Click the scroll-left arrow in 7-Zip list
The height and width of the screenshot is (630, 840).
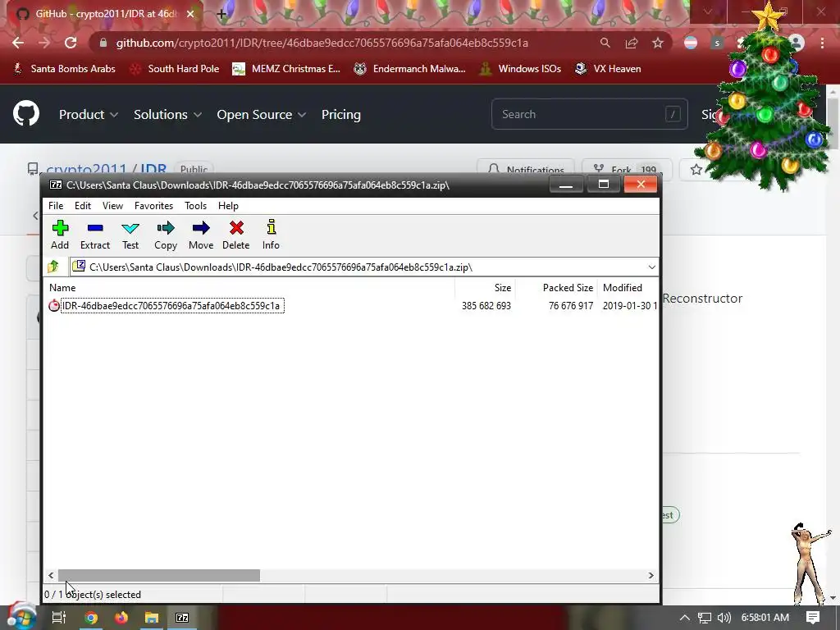coord(51,575)
